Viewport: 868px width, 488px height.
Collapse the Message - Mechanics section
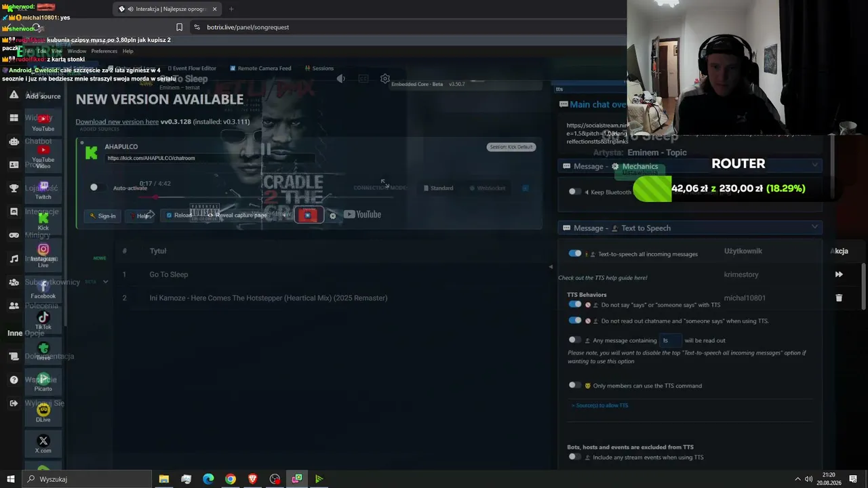(x=814, y=166)
